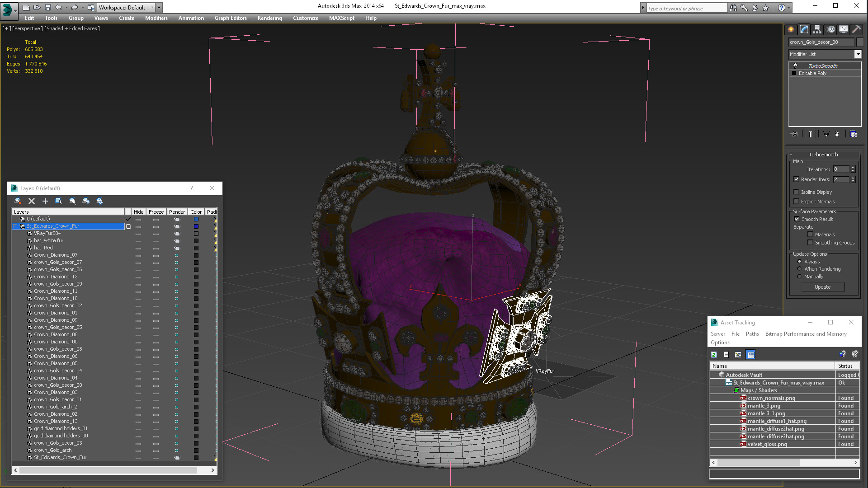Screen dimensions: 868x488
Task: Open the Undo history dropdown arrow
Action: point(66,7)
